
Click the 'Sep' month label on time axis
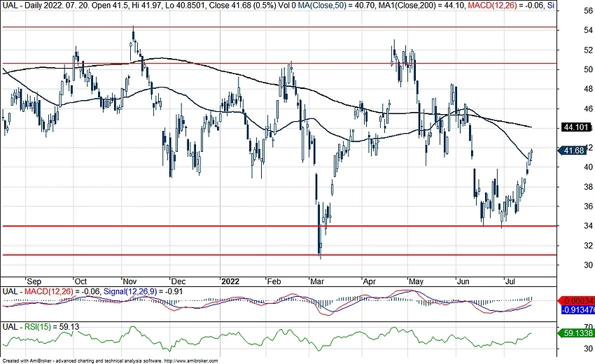(34, 281)
